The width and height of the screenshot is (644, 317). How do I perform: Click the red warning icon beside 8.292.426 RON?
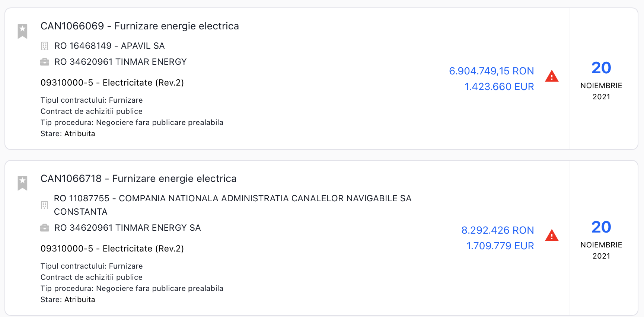552,236
